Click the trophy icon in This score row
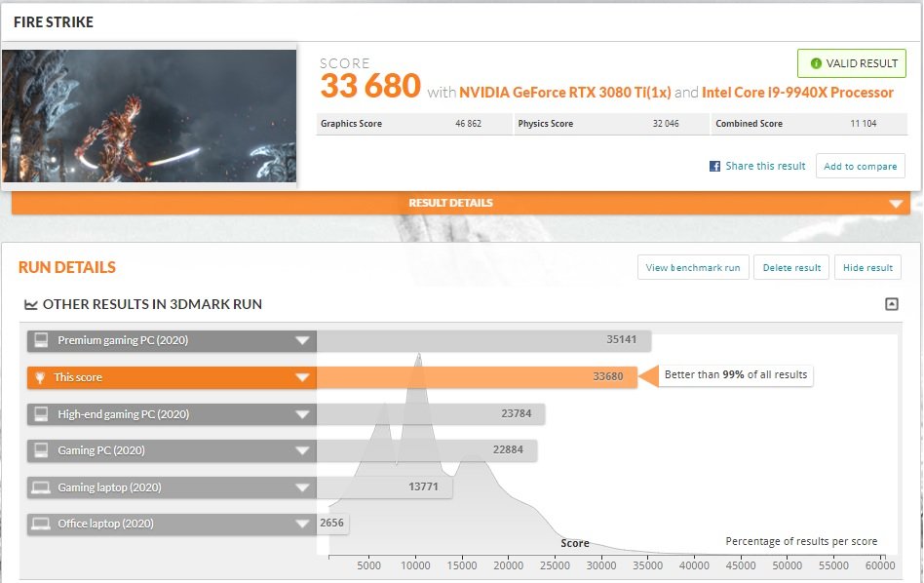Image resolution: width=924 pixels, height=583 pixels. click(x=40, y=377)
